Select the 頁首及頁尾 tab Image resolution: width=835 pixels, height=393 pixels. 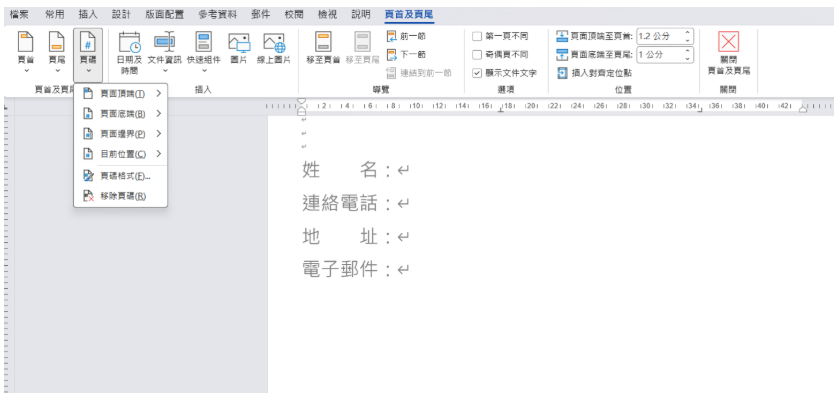409,15
